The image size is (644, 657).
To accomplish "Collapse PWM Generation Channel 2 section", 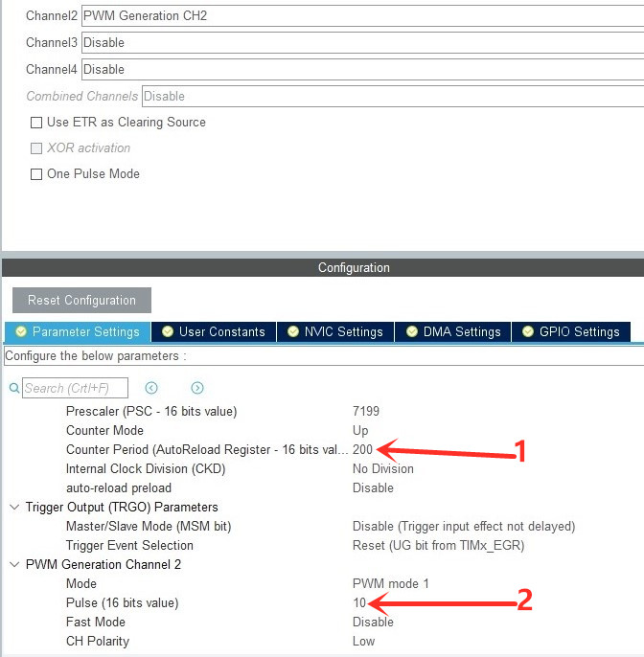I will pyautogui.click(x=14, y=564).
